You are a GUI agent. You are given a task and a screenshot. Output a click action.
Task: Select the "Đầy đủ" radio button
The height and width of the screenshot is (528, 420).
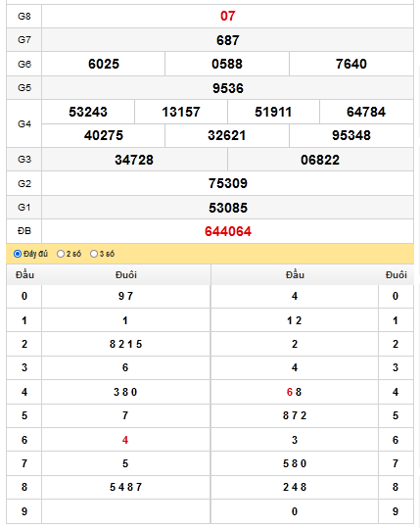[x=18, y=254]
